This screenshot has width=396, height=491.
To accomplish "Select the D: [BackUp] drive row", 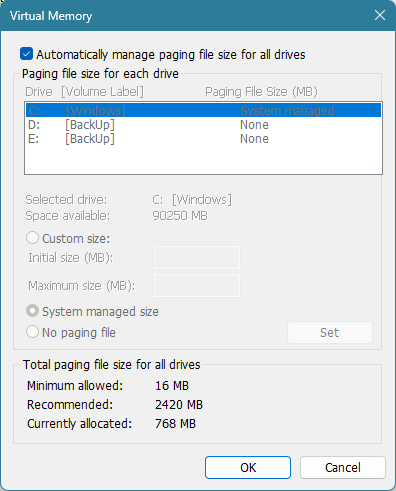I will pos(203,125).
